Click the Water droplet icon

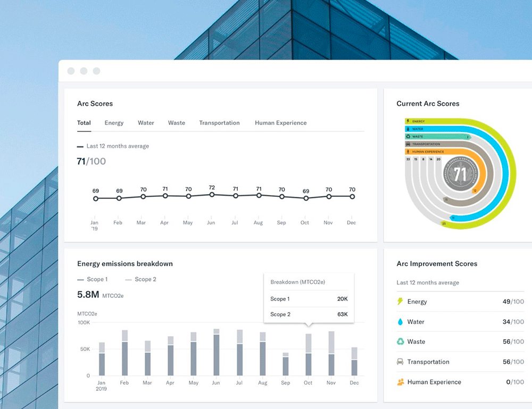coord(401,321)
